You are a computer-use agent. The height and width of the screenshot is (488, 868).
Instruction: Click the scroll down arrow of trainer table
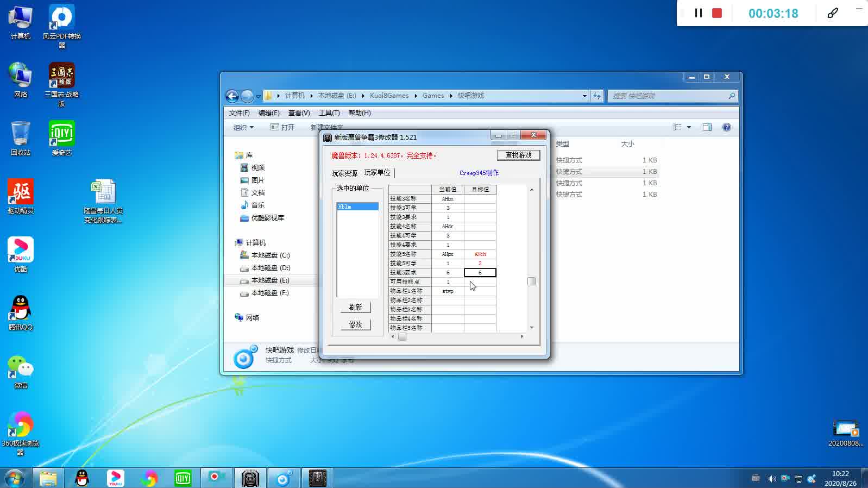[531, 328]
